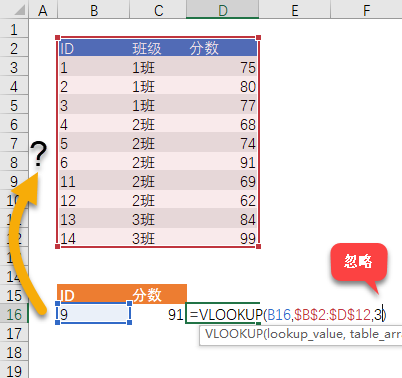Select column A header

pos(43,9)
